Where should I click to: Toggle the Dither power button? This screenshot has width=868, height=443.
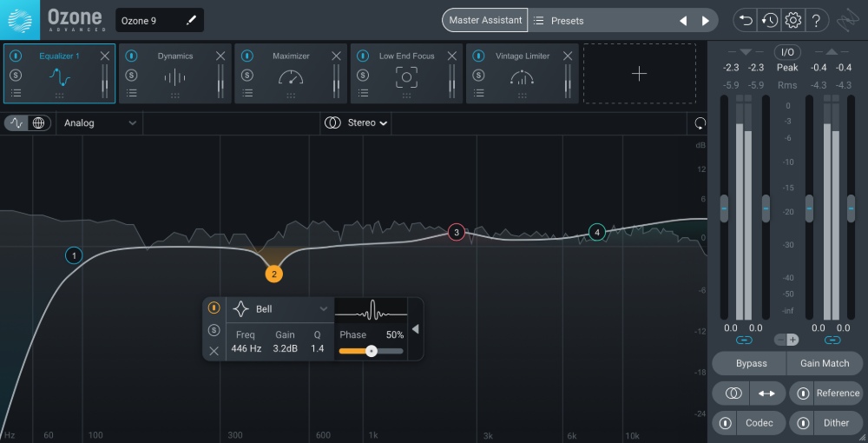(x=804, y=423)
